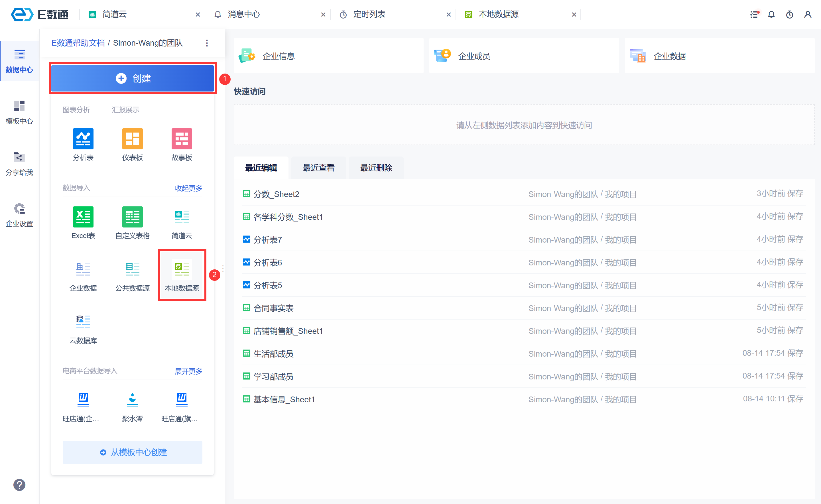Open the E数通帮助文档 breadcrumb link
821x504 pixels.
(78, 43)
